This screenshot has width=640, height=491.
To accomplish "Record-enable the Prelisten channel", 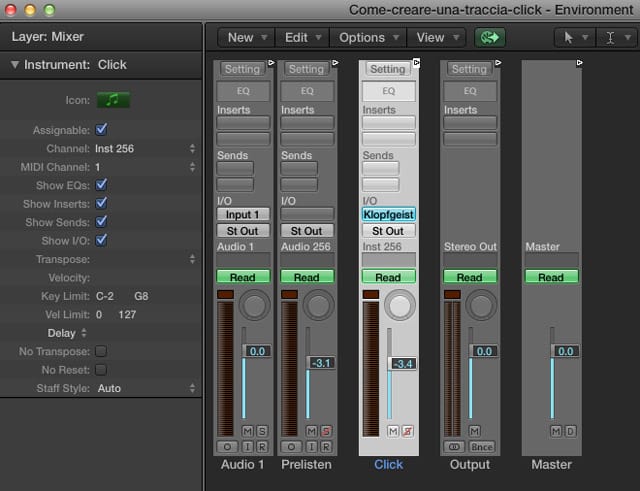I will click(326, 447).
